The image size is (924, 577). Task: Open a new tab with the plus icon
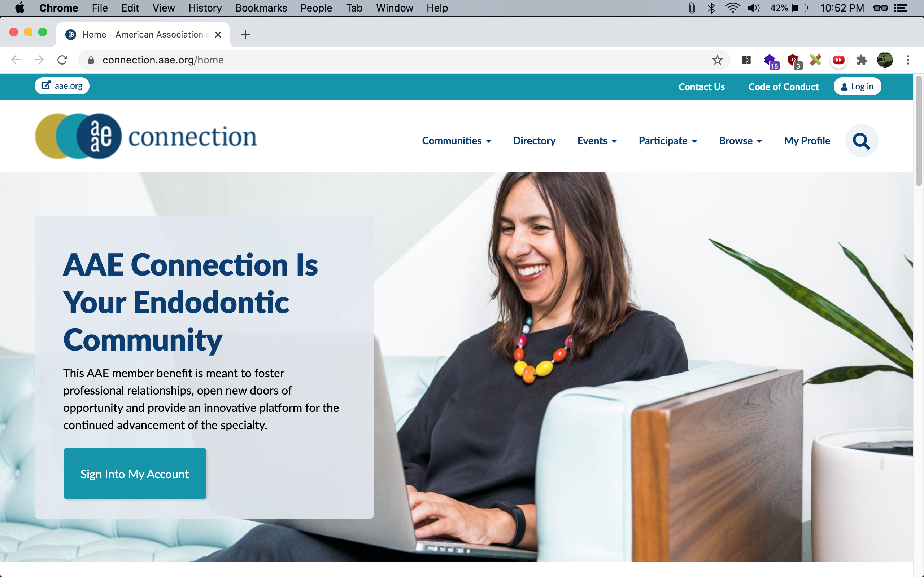(x=245, y=35)
